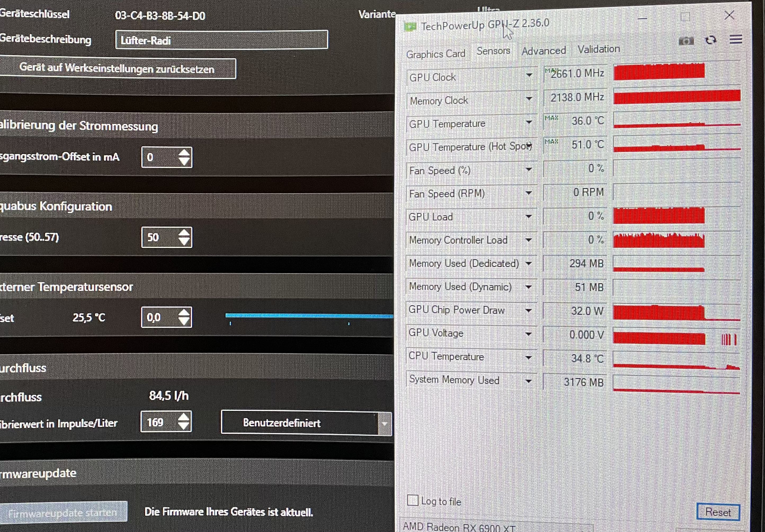This screenshot has width=765, height=532.
Task: Expand the GPU Load sensor dropdown
Action: tap(529, 217)
